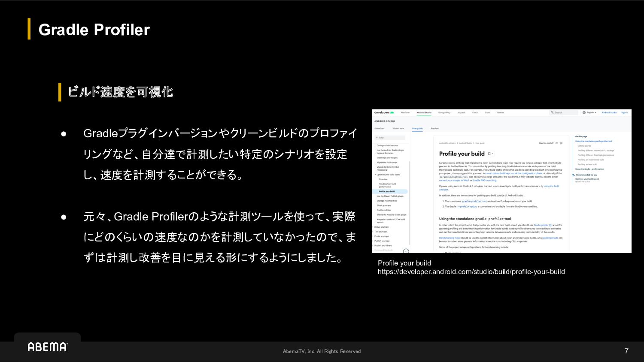Open Shrink your app in sidebar
The width and height of the screenshot is (644, 362).
(384, 205)
